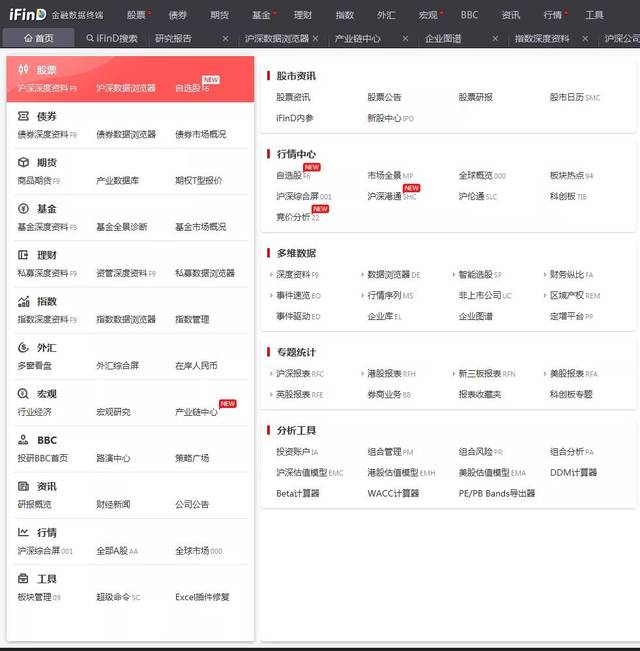Close the 沪深数据浏览器 tab
Viewport: 640px width, 651px height.
point(315,39)
